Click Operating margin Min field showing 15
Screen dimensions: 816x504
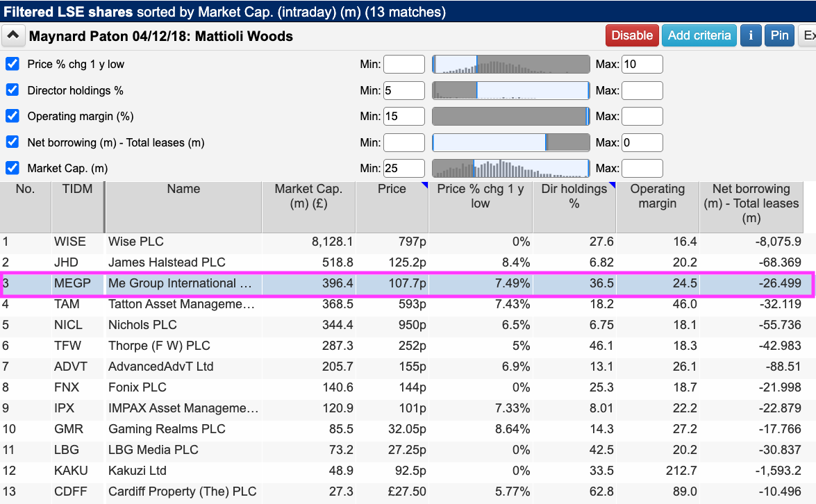tap(404, 117)
